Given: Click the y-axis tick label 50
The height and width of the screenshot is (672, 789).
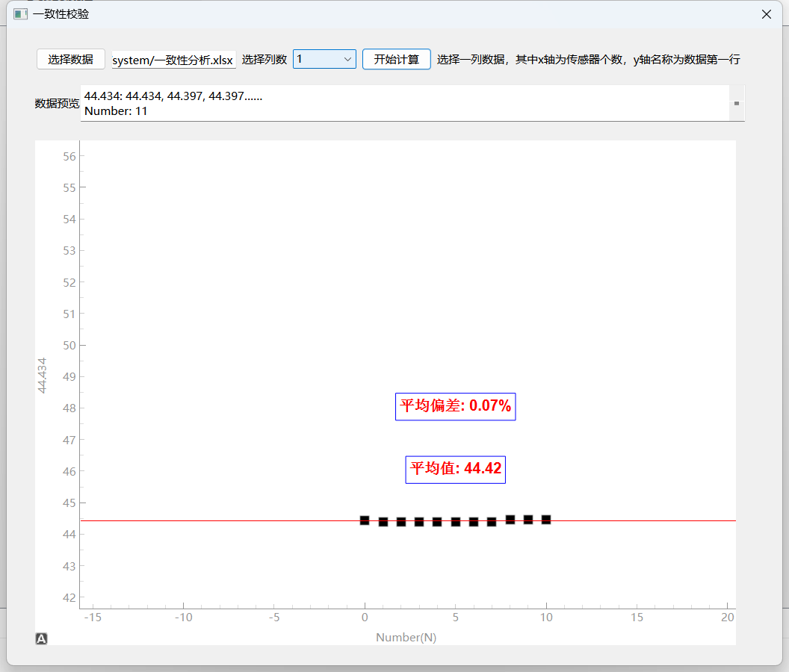Looking at the screenshot, I should pyautogui.click(x=69, y=346).
